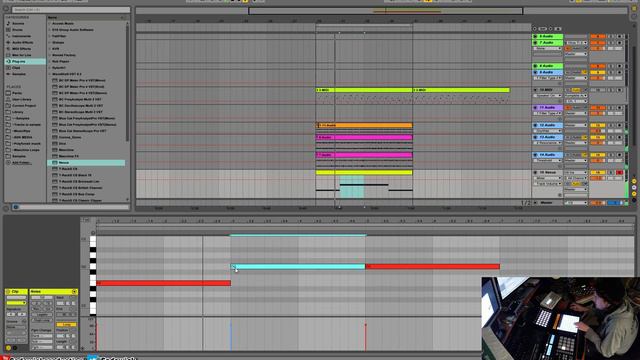Open 7 Audio device chooser dropdown

click(x=548, y=49)
